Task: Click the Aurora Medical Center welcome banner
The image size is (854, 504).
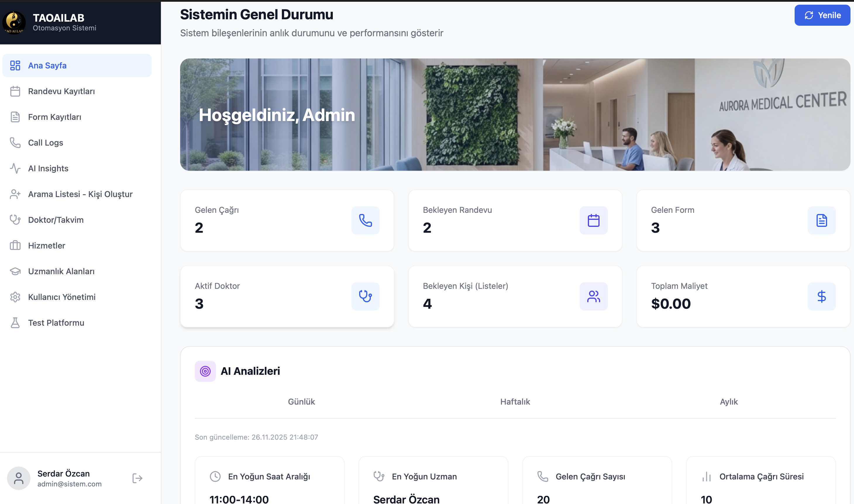Action: point(515,115)
